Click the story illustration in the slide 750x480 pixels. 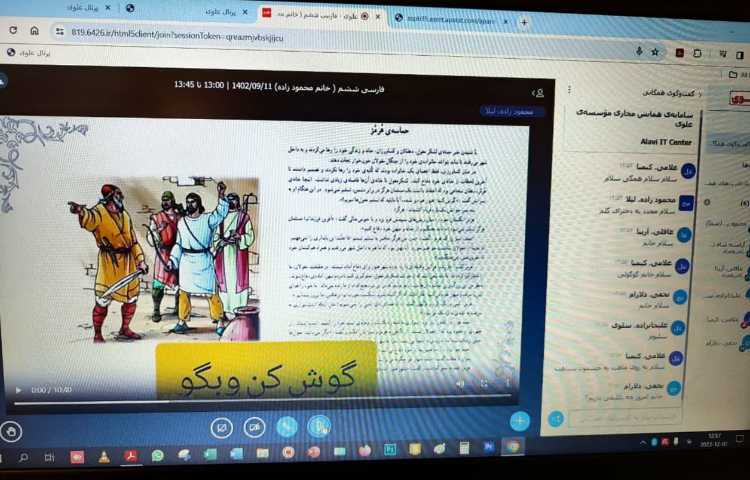coord(164,258)
